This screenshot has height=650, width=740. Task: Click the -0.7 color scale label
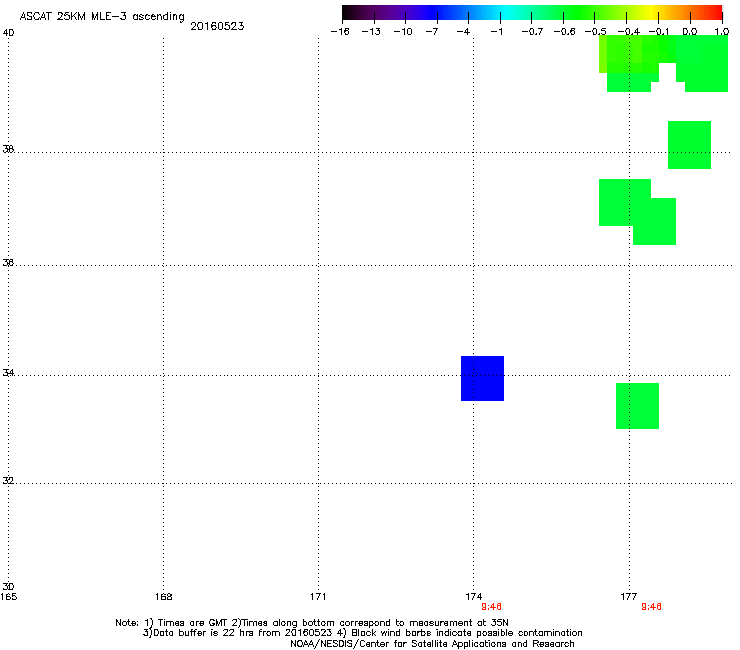[x=532, y=32]
